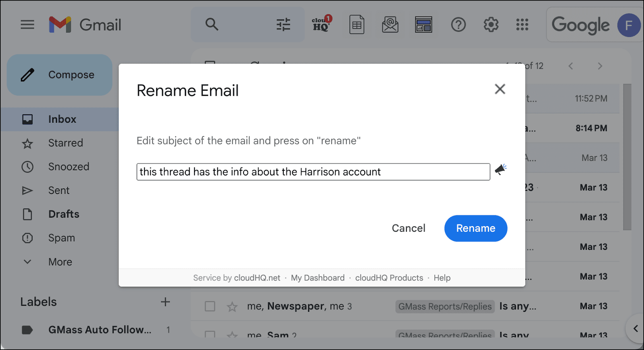The image size is (644, 350).
Task: Star the me, Newspaper email
Action: 232,307
